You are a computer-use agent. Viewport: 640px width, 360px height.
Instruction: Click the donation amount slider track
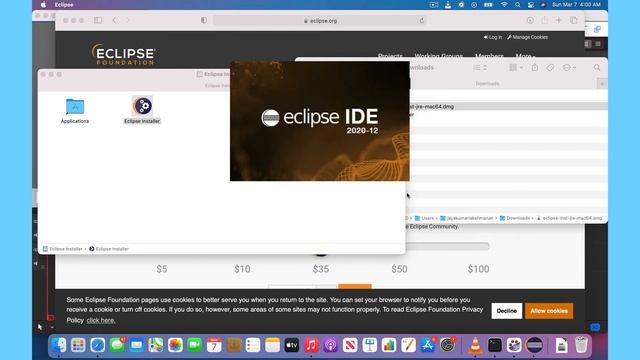448,246
